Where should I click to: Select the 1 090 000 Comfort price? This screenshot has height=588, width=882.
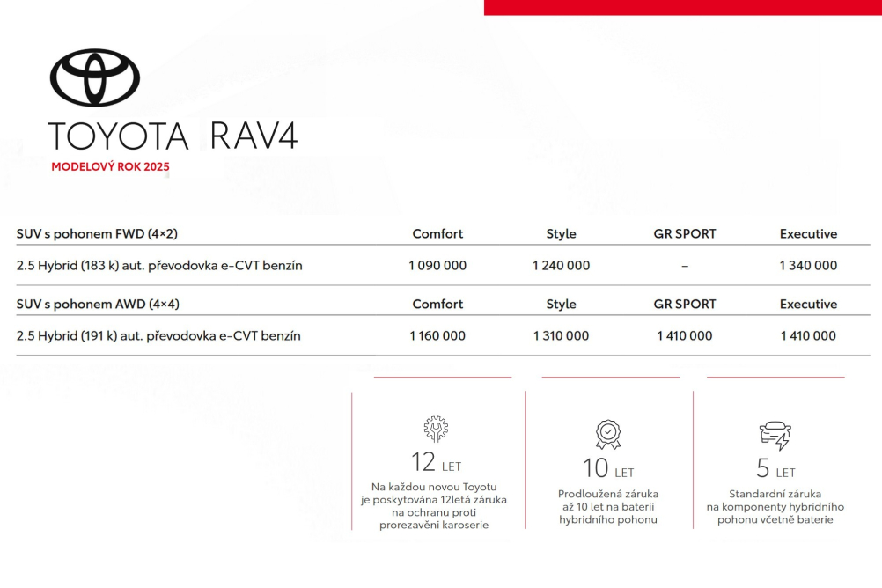pyautogui.click(x=437, y=266)
